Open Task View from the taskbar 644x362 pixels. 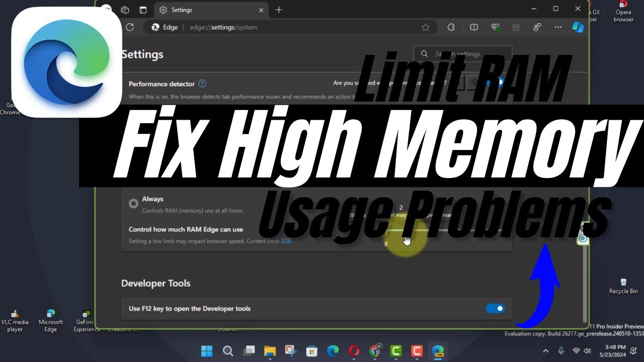click(x=249, y=350)
